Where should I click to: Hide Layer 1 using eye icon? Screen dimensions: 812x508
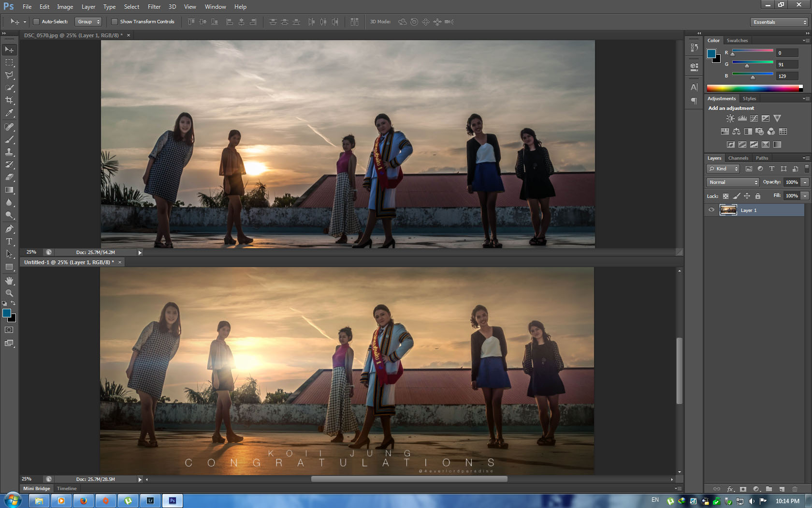711,210
